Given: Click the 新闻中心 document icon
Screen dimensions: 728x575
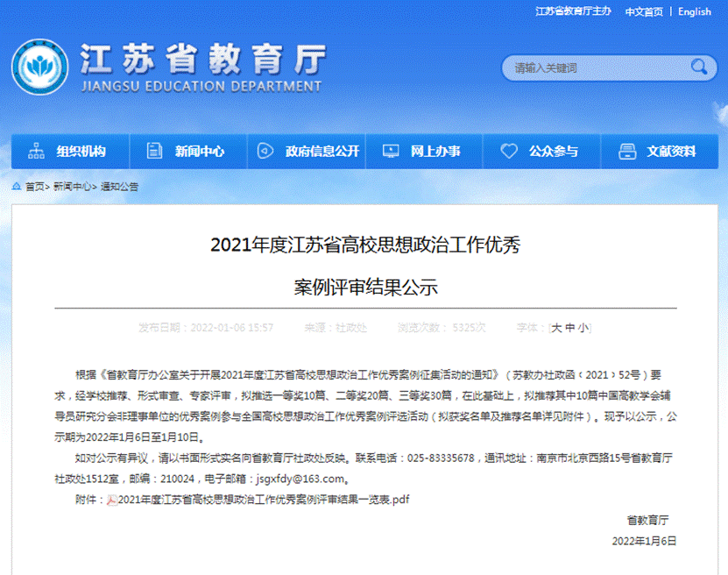Looking at the screenshot, I should 155,151.
